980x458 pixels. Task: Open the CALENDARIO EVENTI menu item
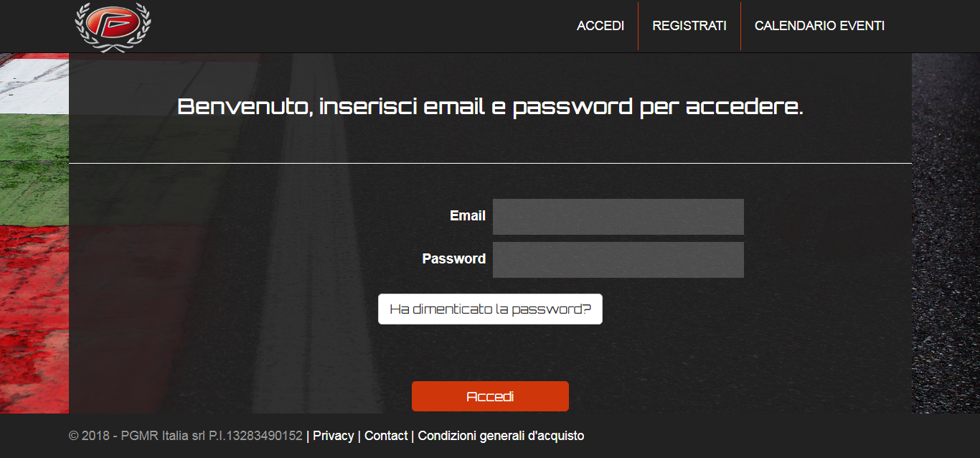coord(819,26)
